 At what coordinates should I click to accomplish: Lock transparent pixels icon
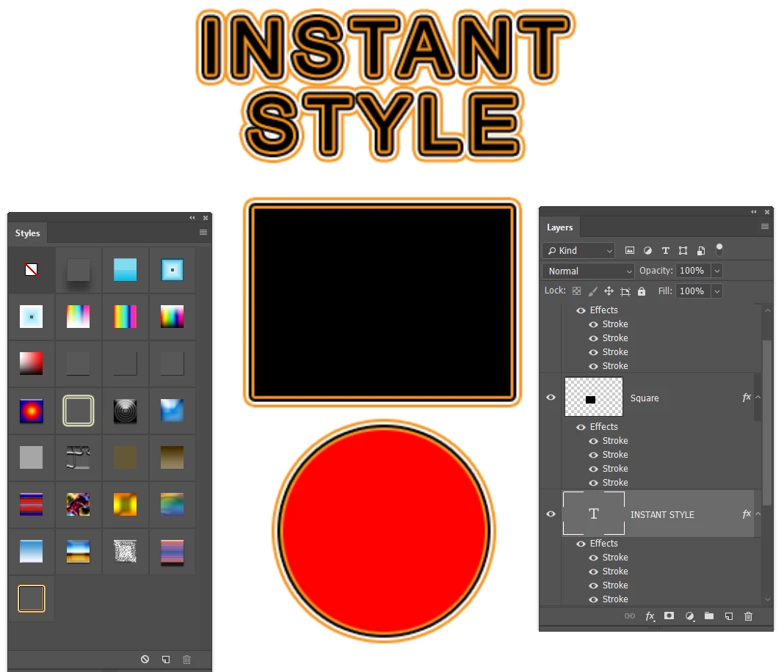pyautogui.click(x=576, y=291)
